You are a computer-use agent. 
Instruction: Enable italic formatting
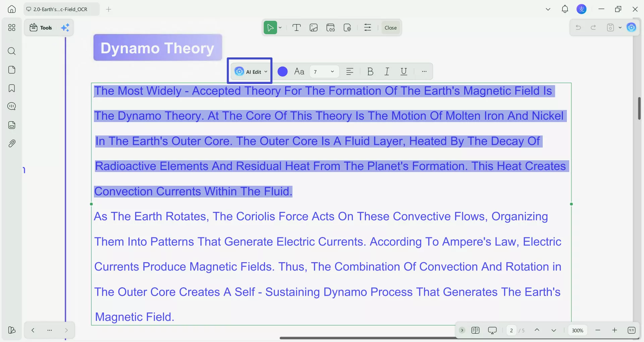coord(387,71)
